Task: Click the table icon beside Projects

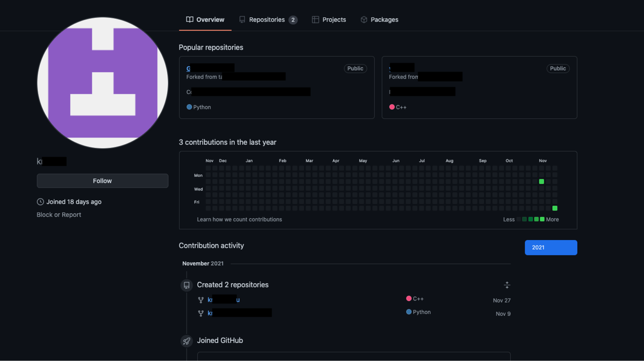Action: tap(315, 20)
